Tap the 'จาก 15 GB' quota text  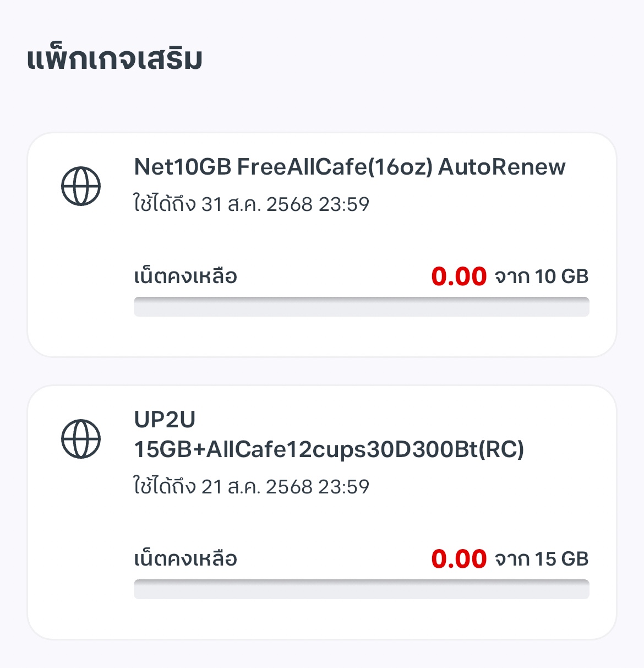coord(542,559)
